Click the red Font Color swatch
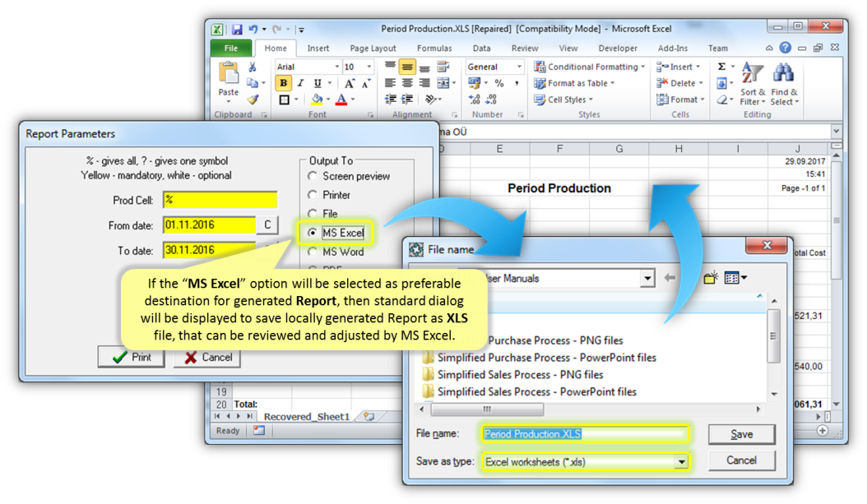867x504 pixels. pos(341,100)
